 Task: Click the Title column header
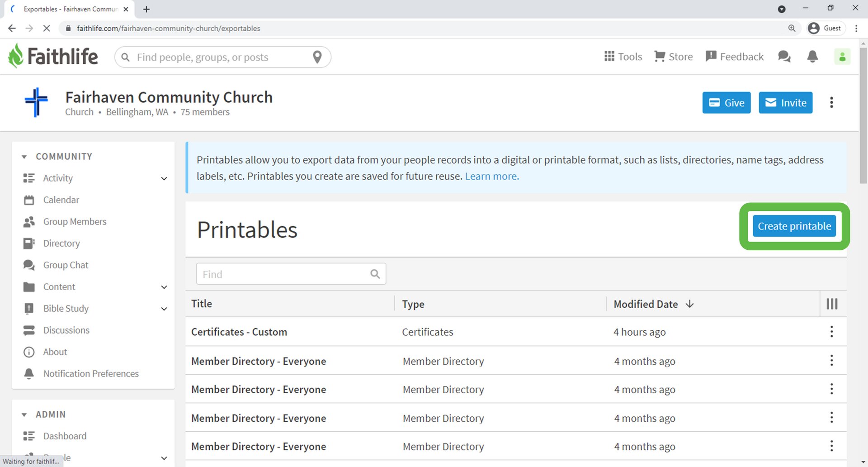[202, 304]
